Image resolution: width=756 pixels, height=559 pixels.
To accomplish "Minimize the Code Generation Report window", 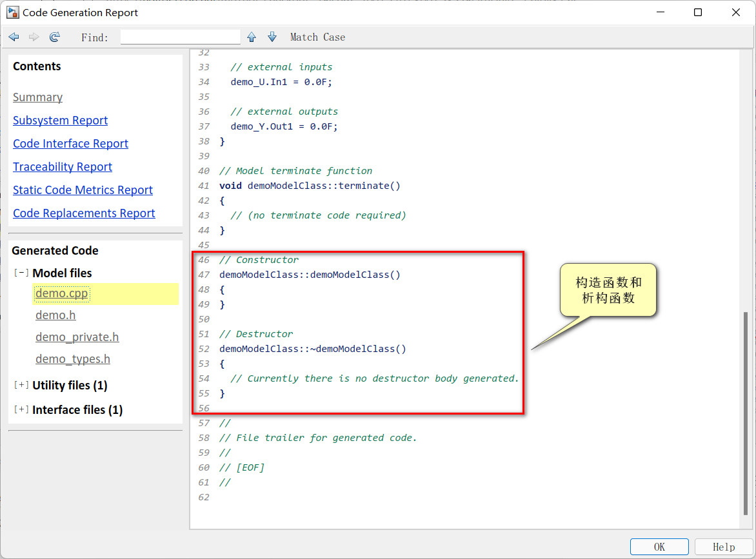I will 661,12.
